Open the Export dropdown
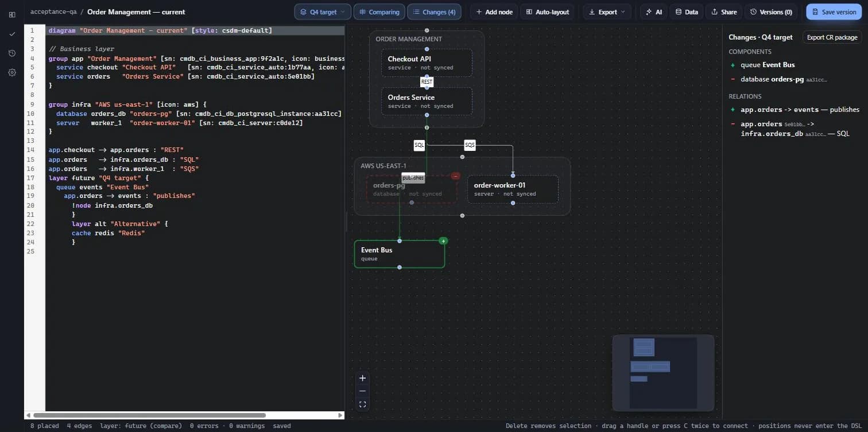This screenshot has width=868, height=432. (x=607, y=12)
